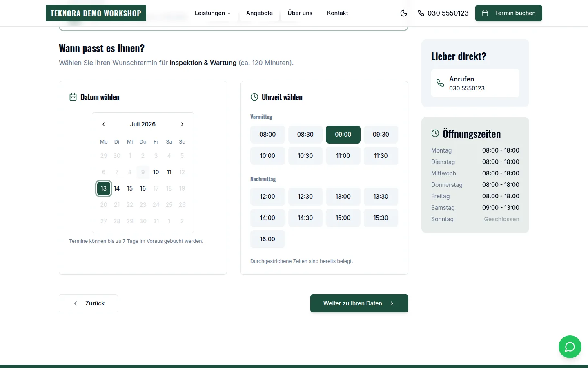
Task: Click the Samstag 09:00 - 13:00 hours
Action: (x=501, y=208)
